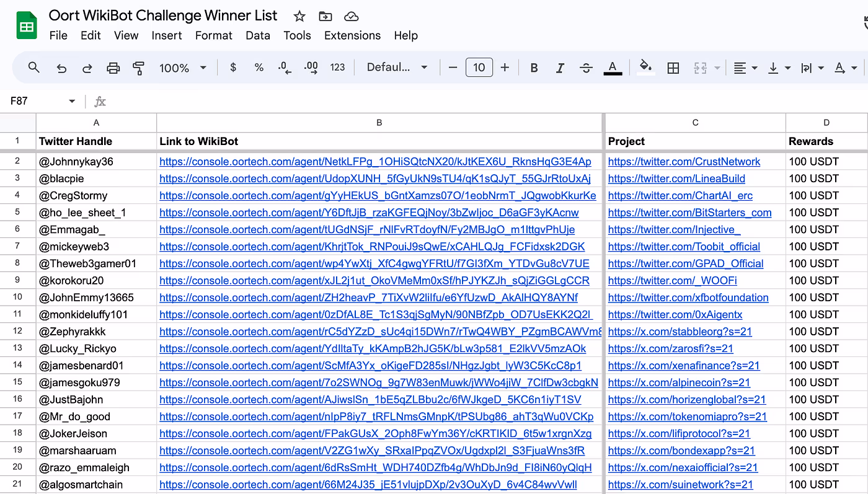Open the twitter.com/LineaBuild link
The height and width of the screenshot is (494, 868).
click(x=676, y=179)
